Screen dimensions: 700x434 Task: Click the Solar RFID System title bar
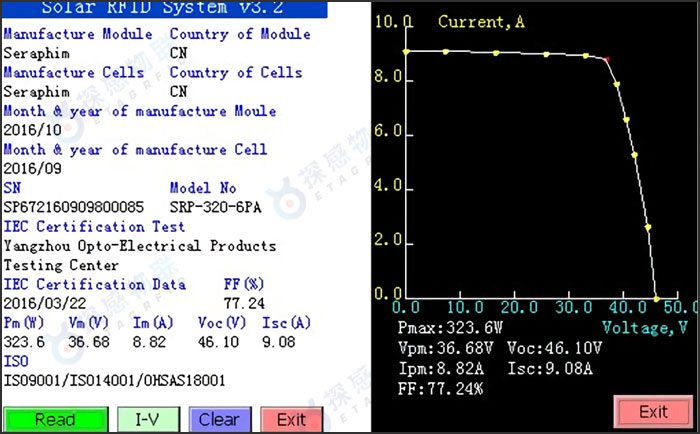point(164,9)
